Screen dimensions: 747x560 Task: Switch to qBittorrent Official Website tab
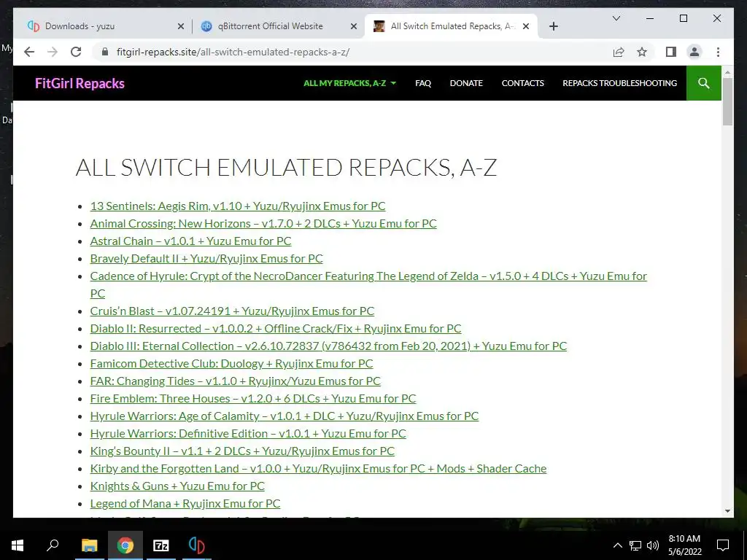coord(278,27)
